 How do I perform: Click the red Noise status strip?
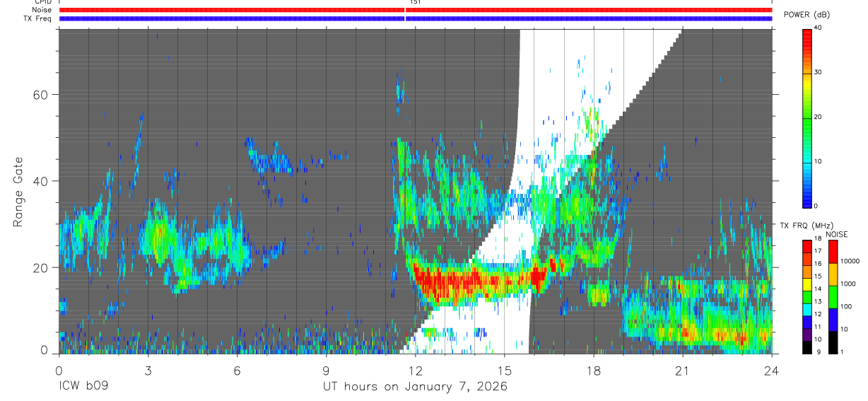coord(416,10)
